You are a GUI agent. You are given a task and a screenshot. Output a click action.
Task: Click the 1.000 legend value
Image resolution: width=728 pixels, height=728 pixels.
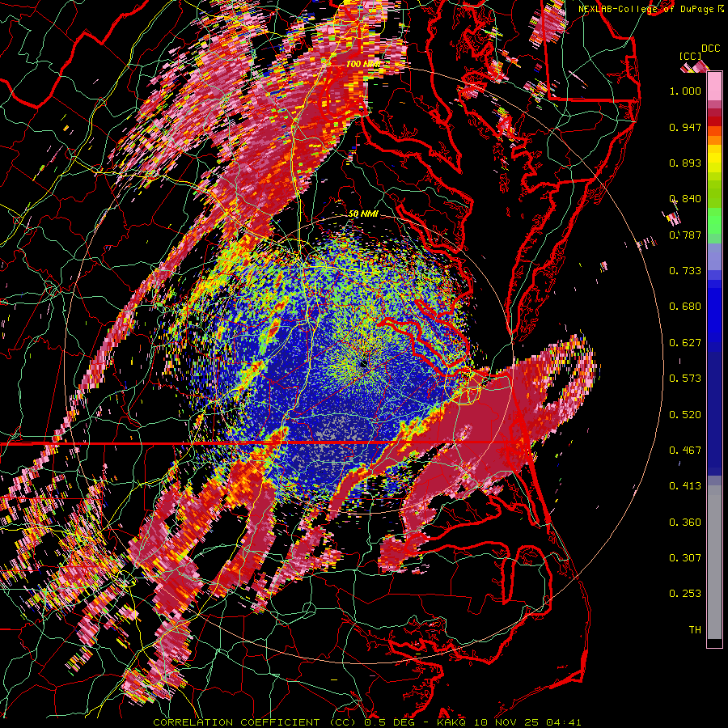pos(685,91)
